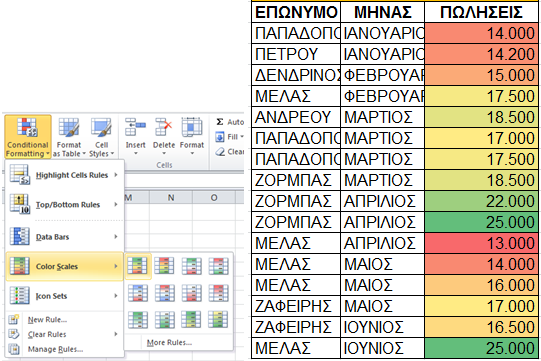
Task: Click the Insert cells icon
Action: 135,127
